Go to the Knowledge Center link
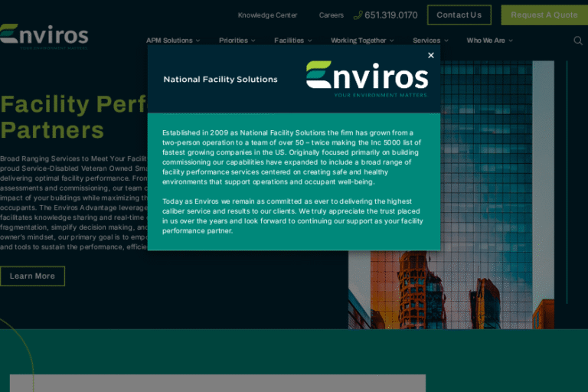 pyautogui.click(x=267, y=15)
